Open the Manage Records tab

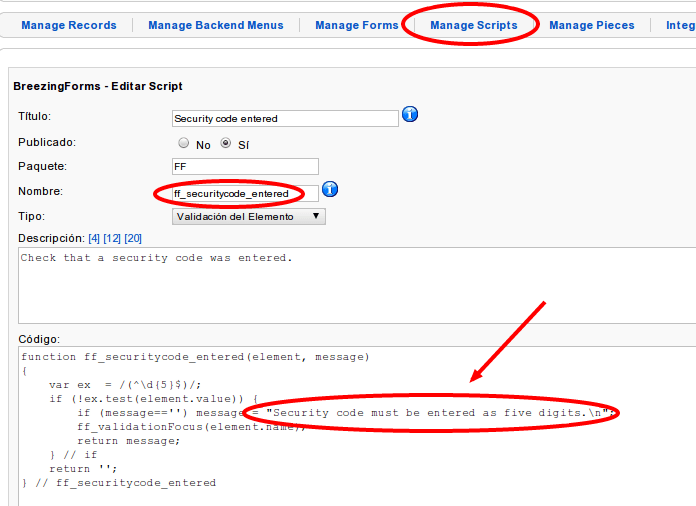[69, 25]
